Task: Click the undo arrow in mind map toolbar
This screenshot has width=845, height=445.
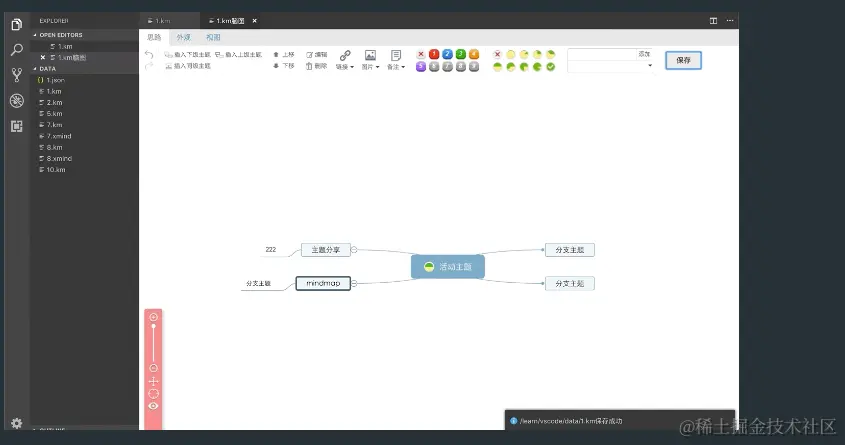Action: 149,54
